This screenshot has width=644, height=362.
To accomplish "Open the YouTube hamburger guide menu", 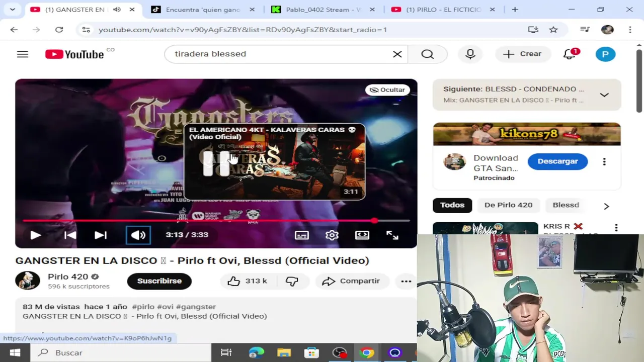I will pos(23,54).
